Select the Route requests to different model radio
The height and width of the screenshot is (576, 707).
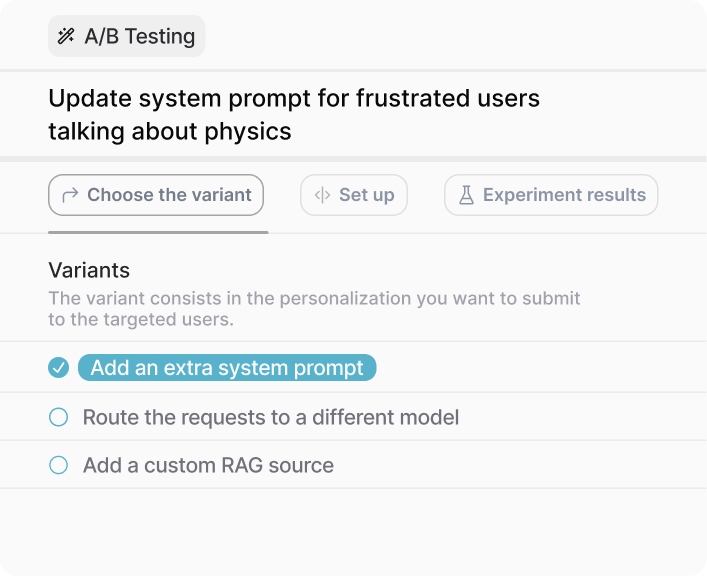pos(59,417)
